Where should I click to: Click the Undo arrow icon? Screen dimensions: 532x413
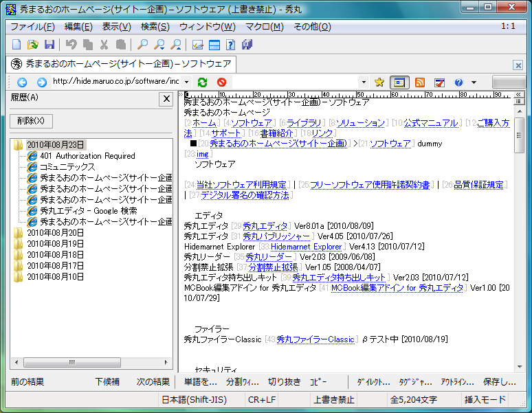coord(71,45)
